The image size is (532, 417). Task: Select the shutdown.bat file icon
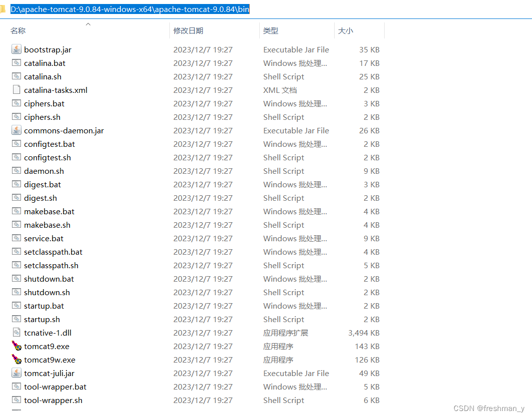tap(16, 279)
